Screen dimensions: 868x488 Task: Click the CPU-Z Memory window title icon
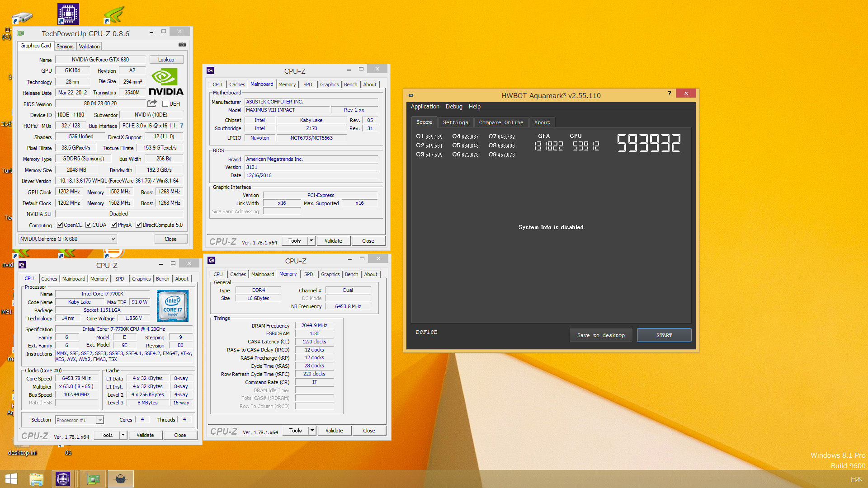click(211, 260)
